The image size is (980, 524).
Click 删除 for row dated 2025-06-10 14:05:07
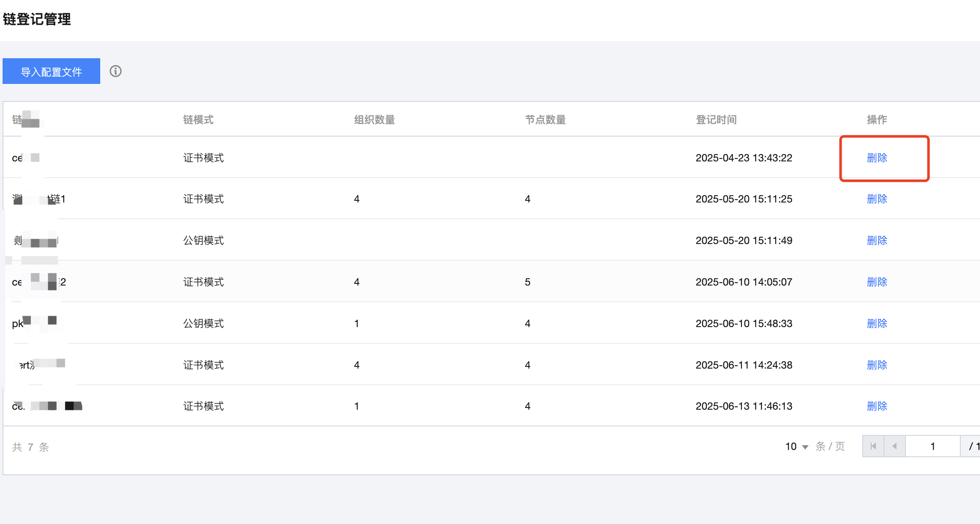877,282
